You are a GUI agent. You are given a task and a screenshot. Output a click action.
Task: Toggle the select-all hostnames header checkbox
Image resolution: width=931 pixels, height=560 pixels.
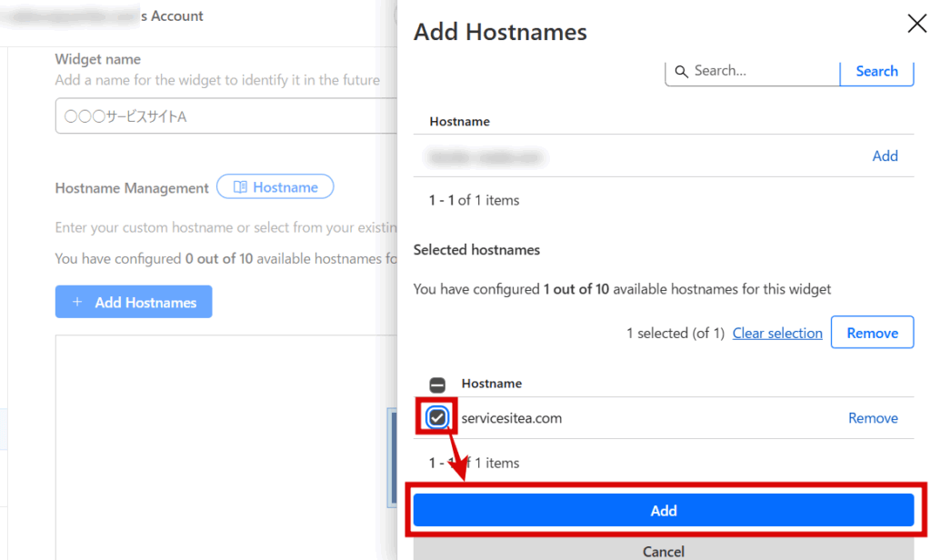[437, 385]
